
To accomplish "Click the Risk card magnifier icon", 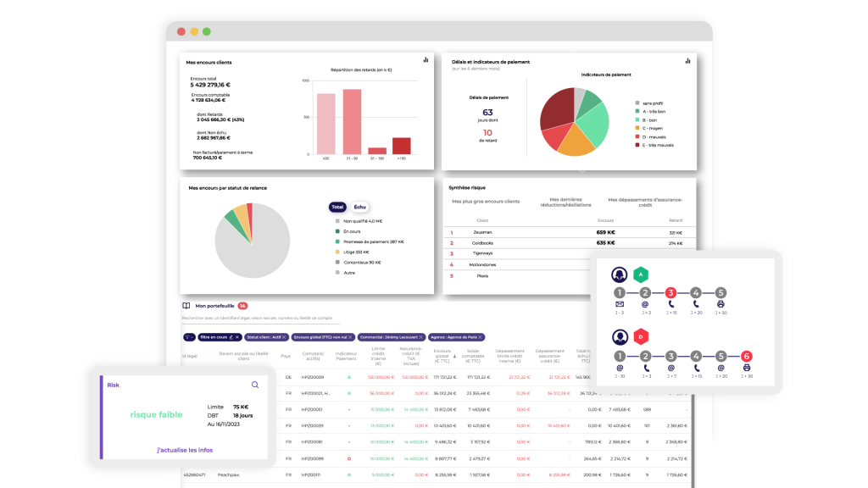I will pos(255,385).
